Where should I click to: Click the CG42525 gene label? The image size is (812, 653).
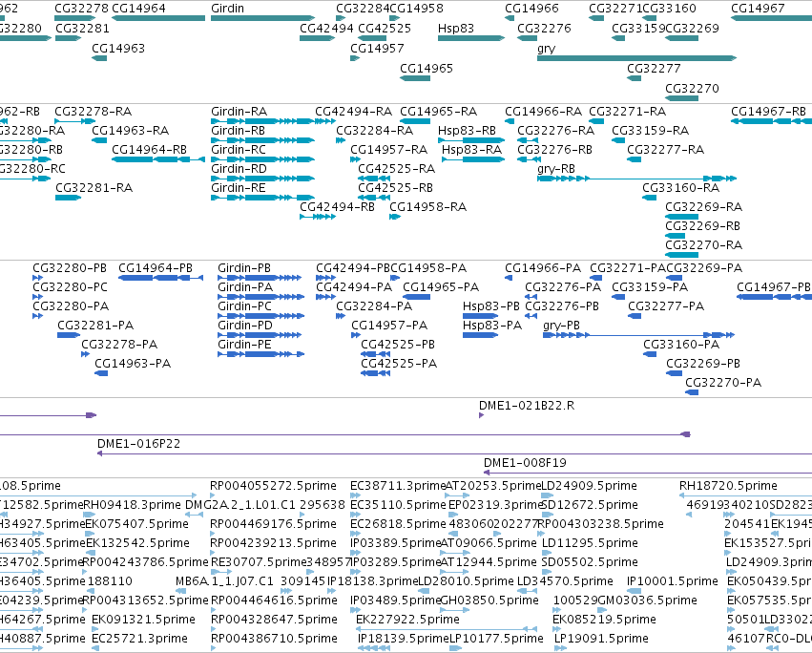pyautogui.click(x=385, y=28)
